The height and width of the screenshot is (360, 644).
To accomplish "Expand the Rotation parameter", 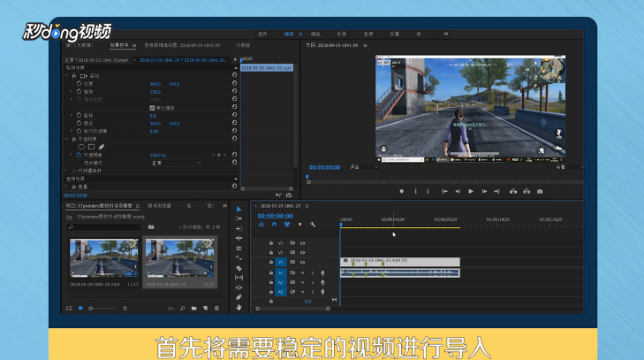I will 71,116.
